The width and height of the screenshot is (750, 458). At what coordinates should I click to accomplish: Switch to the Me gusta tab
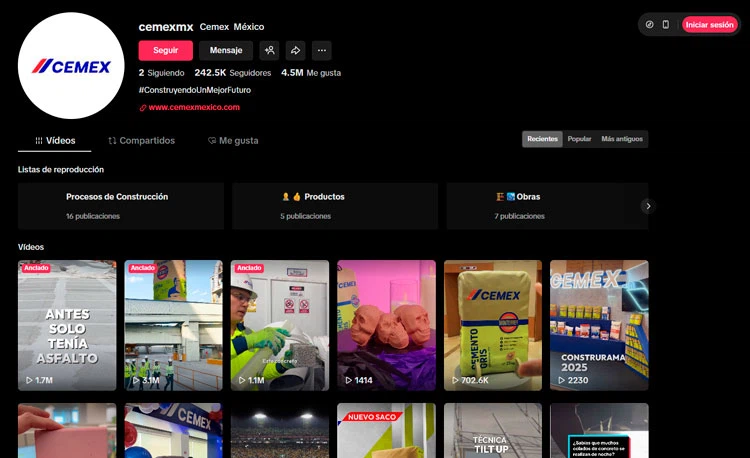[233, 141]
